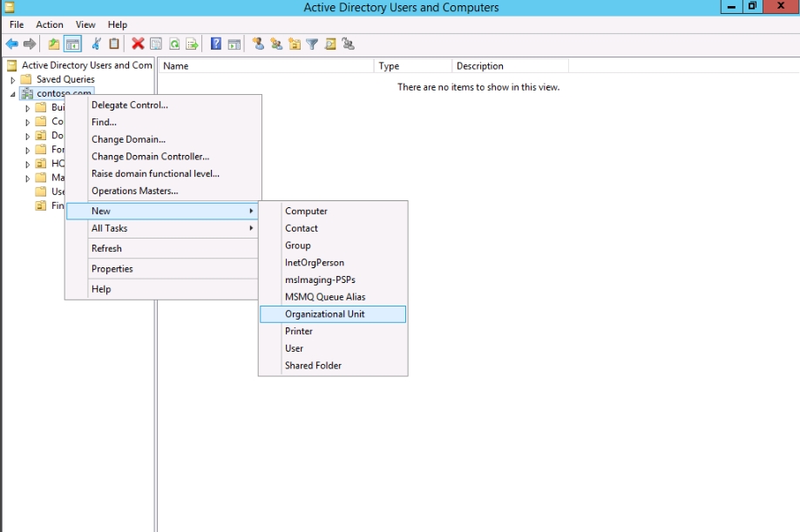Toggle the Show/Hide Console Tree button
This screenshot has height=532, width=800.
(x=72, y=44)
